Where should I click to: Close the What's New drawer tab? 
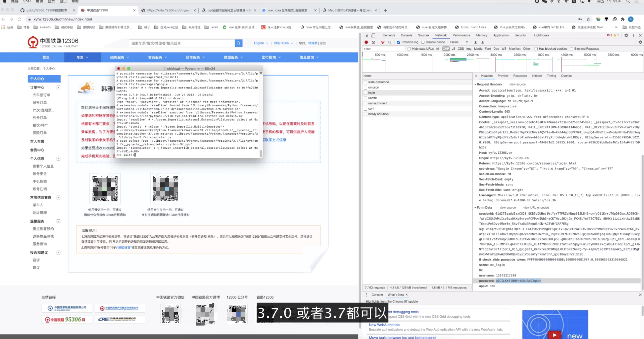tap(406, 295)
